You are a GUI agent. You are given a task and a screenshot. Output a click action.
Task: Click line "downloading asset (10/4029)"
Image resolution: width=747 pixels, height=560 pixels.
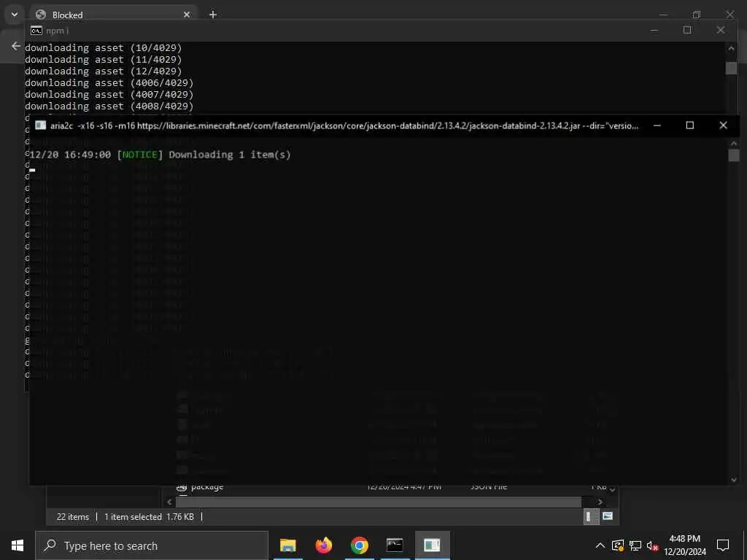click(104, 47)
